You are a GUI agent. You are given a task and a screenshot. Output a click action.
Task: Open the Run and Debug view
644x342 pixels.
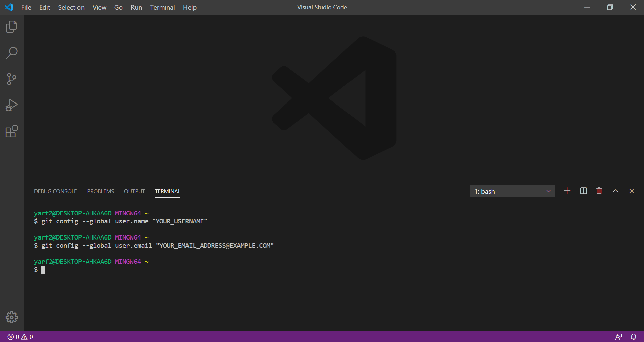(x=12, y=105)
